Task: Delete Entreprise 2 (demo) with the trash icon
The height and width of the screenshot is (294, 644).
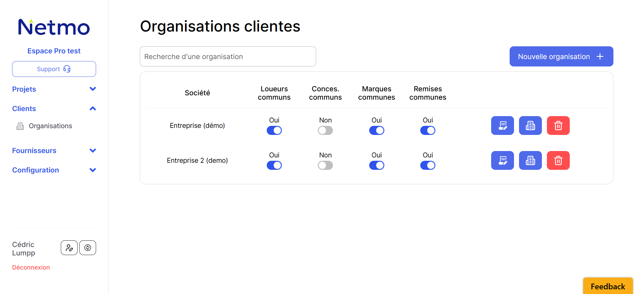Action: pos(558,160)
